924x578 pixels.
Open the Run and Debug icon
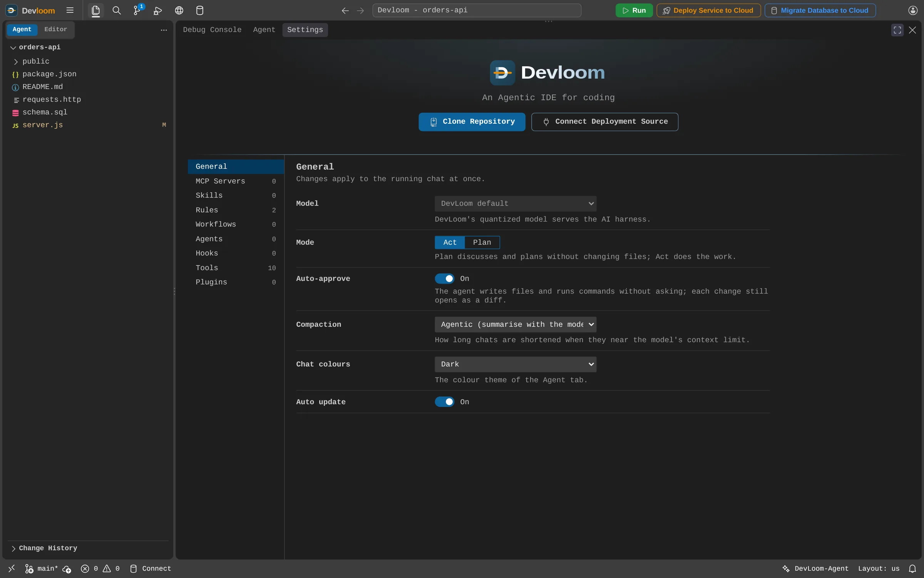(157, 10)
